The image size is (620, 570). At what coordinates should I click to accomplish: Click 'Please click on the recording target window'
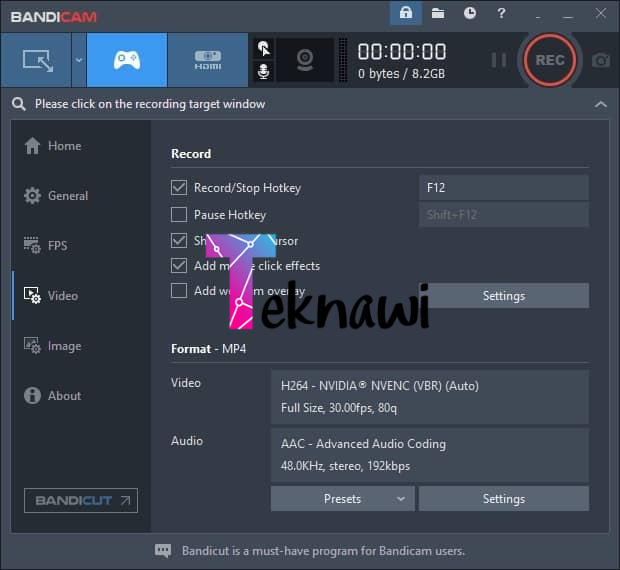coord(150,104)
